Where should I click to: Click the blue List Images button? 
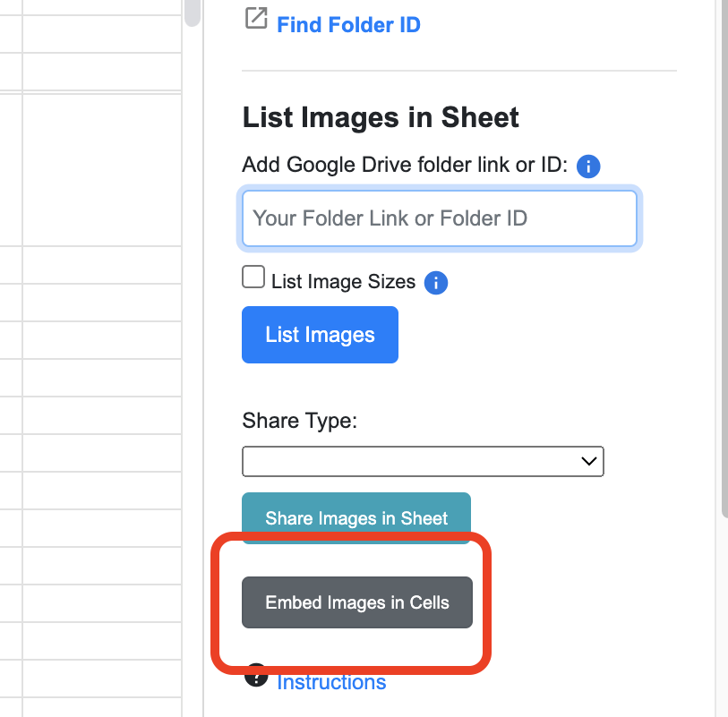tap(320, 335)
